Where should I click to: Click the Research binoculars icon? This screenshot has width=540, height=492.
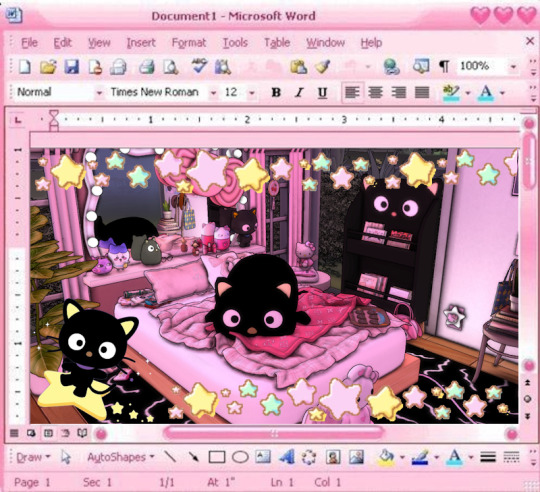223,67
